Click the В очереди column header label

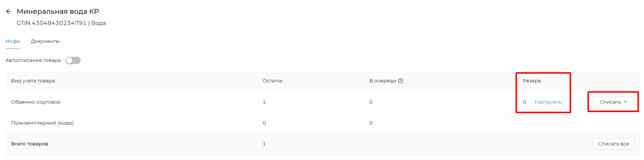pyautogui.click(x=383, y=81)
